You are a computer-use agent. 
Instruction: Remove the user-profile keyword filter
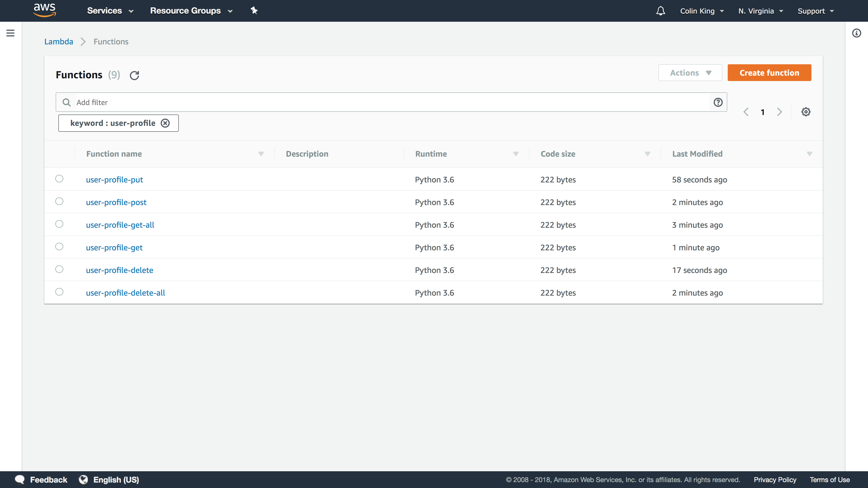[x=165, y=123]
